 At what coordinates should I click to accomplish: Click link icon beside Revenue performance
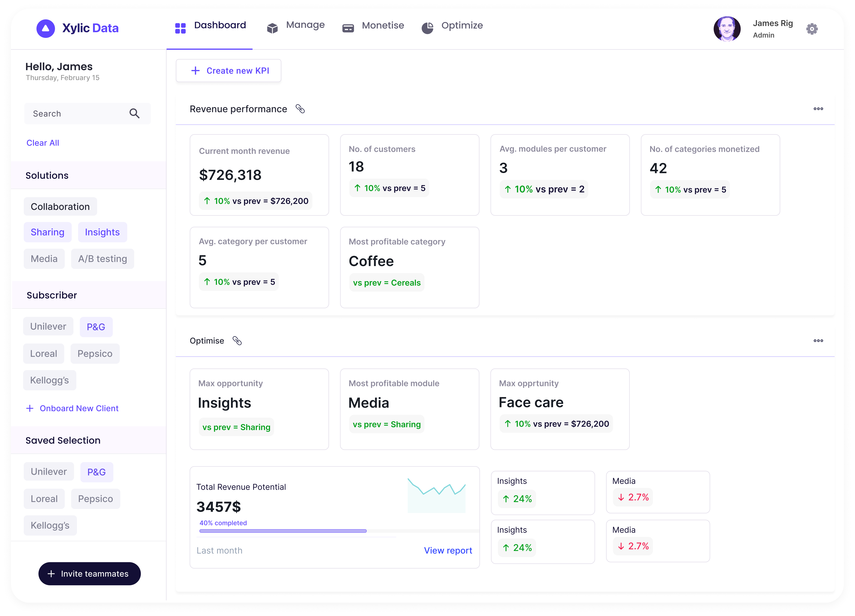click(x=300, y=109)
